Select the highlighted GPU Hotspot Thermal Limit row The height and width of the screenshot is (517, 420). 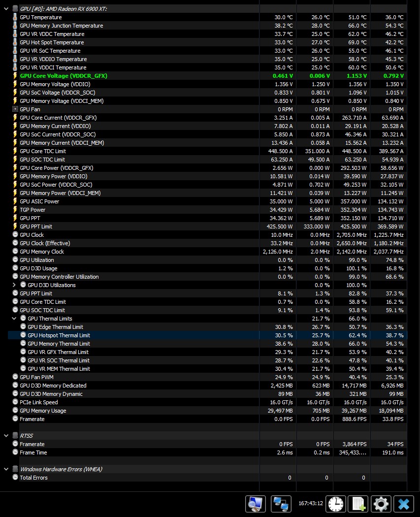coord(208,335)
